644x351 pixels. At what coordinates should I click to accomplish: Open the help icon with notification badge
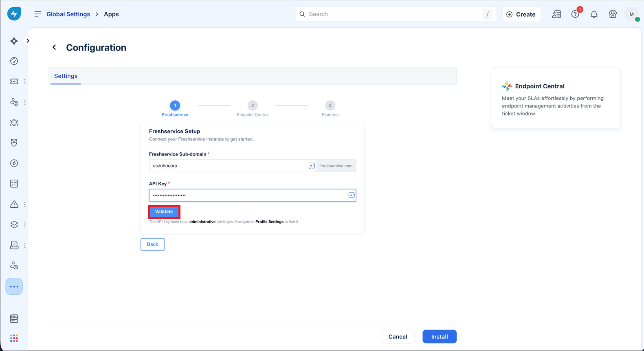pos(575,14)
